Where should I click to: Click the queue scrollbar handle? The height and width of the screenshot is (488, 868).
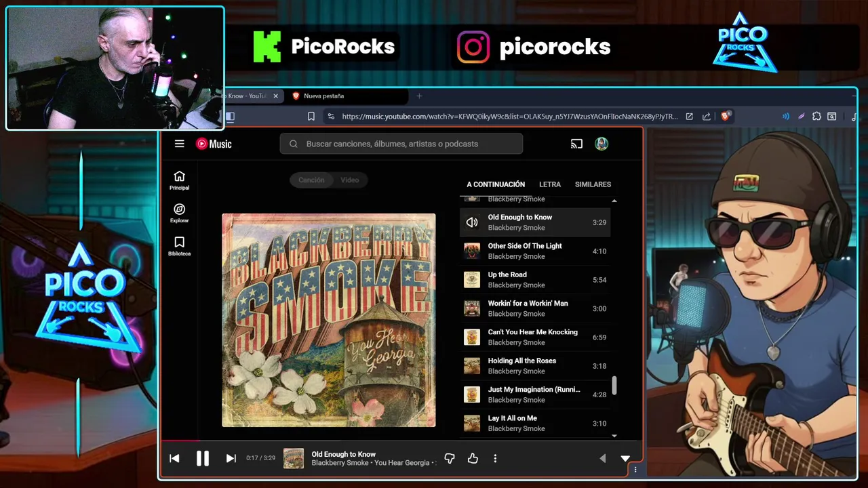tap(614, 386)
